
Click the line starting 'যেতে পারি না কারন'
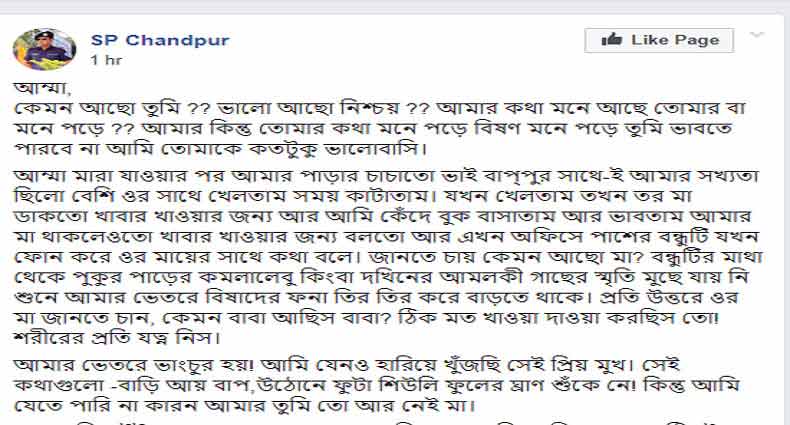pos(244,405)
